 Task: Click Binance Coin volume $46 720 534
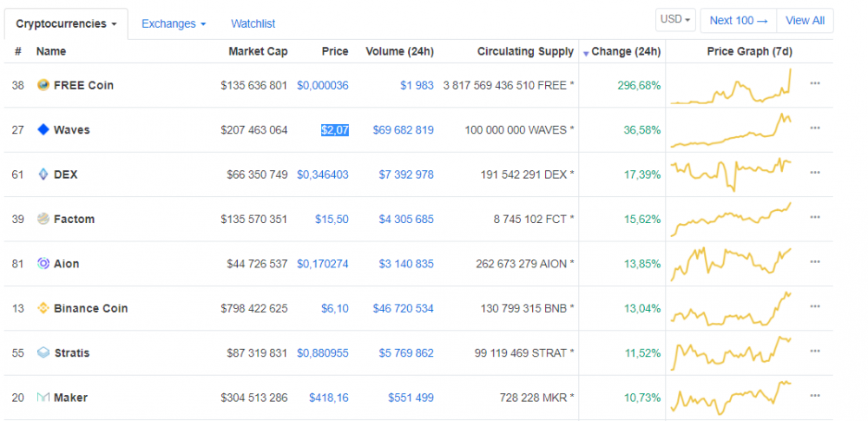pos(403,308)
